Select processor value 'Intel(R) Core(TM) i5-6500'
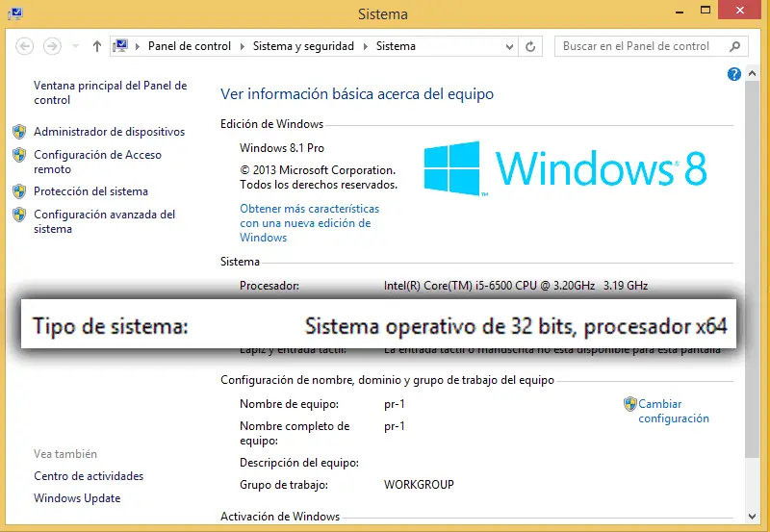 tap(448, 286)
